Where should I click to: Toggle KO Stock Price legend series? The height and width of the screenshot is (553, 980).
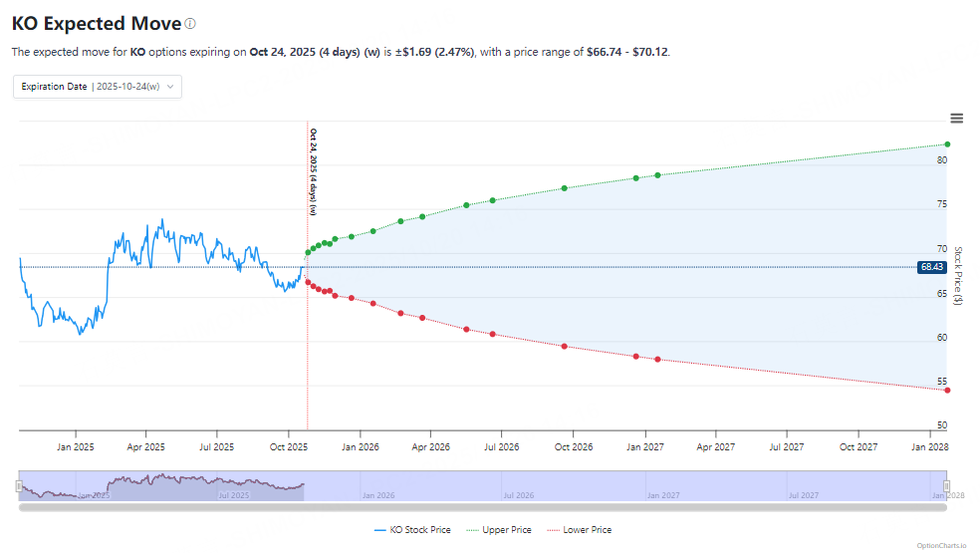(412, 530)
